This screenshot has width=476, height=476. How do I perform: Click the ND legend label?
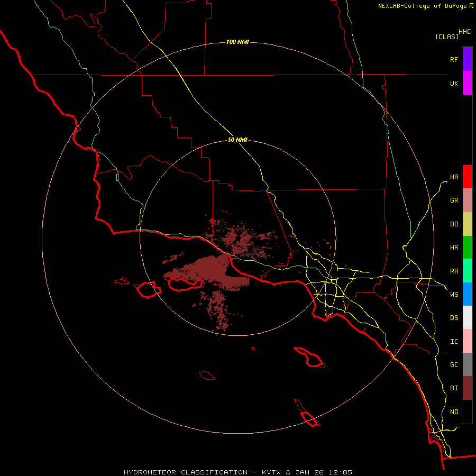454,412
